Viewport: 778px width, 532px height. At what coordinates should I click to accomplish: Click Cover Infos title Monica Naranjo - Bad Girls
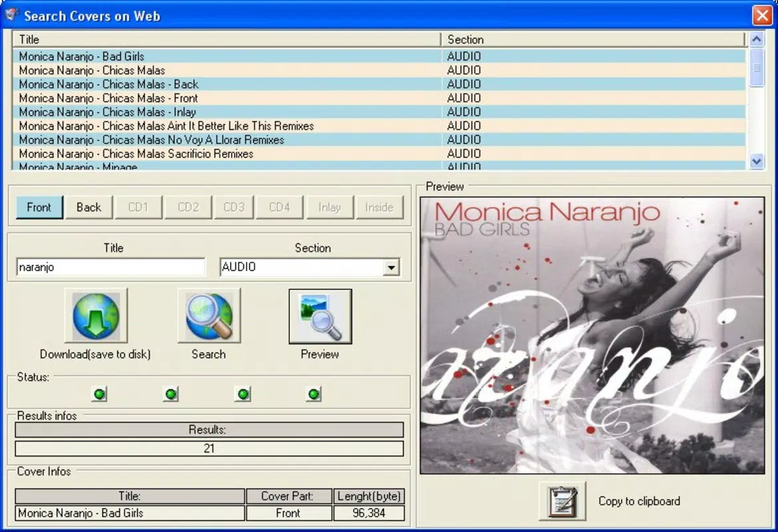[130, 513]
